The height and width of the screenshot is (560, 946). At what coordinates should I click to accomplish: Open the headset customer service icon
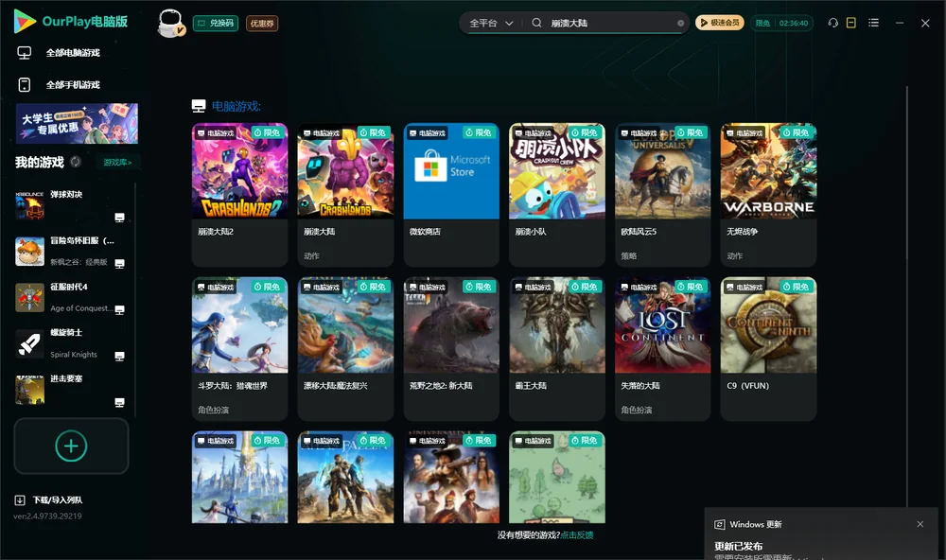pyautogui.click(x=833, y=23)
